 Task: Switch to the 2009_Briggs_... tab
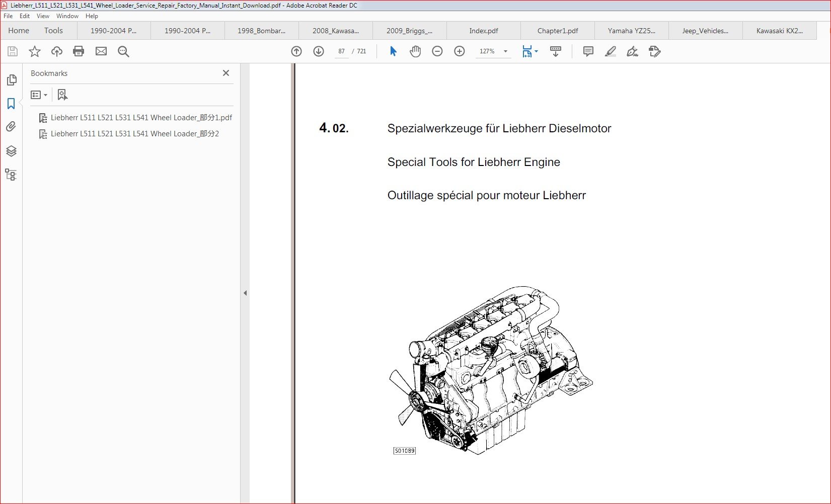click(410, 31)
